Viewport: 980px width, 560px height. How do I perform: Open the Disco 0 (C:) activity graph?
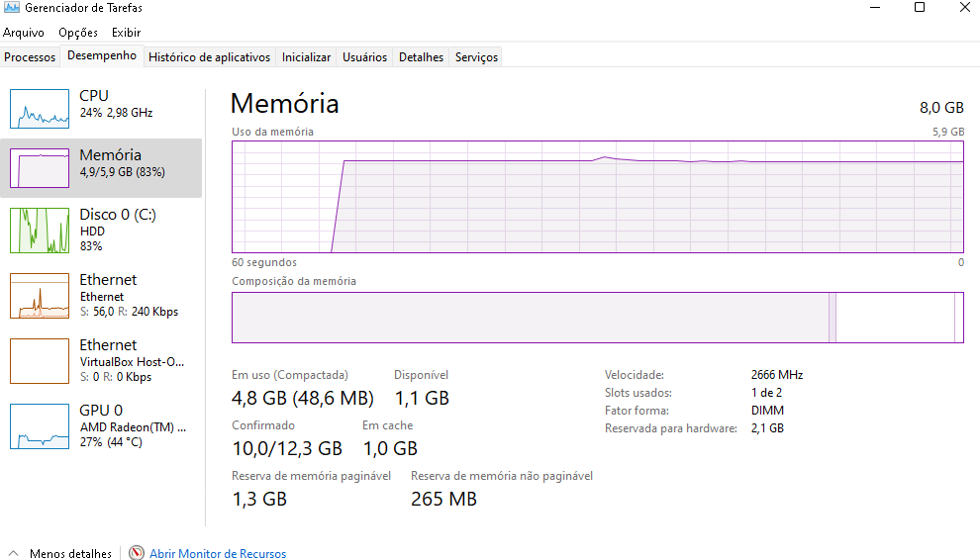pyautogui.click(x=40, y=231)
